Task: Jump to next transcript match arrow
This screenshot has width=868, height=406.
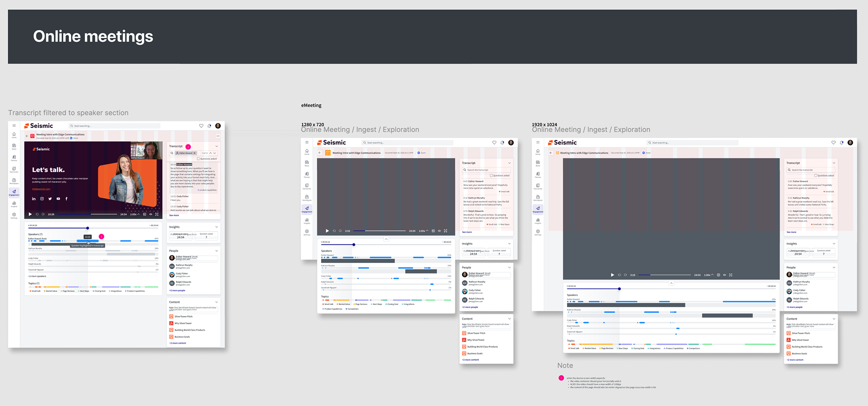Action: pos(215,153)
